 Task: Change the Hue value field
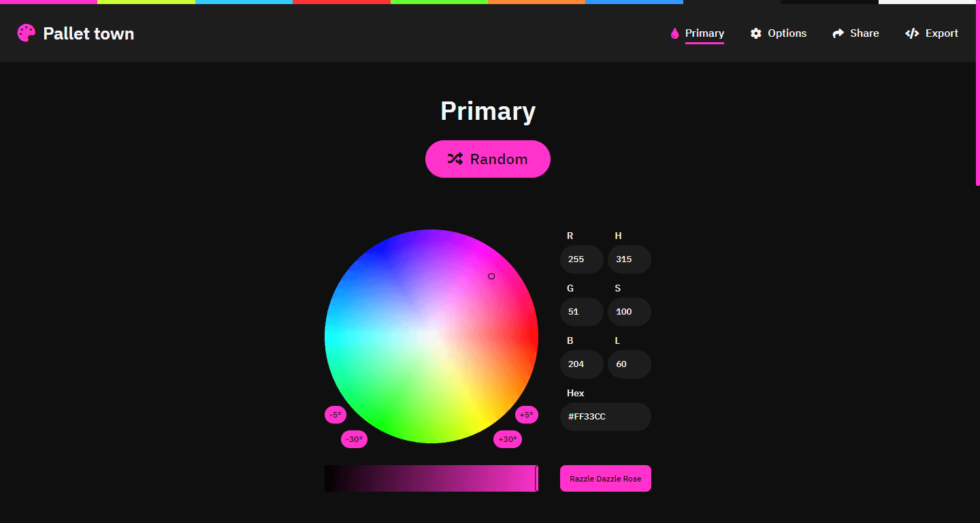(x=629, y=259)
